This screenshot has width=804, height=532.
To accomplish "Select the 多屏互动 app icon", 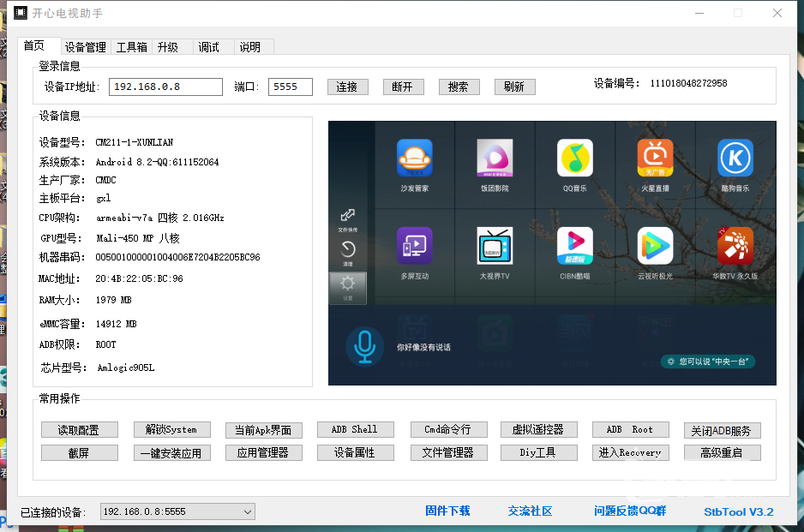I will click(415, 249).
